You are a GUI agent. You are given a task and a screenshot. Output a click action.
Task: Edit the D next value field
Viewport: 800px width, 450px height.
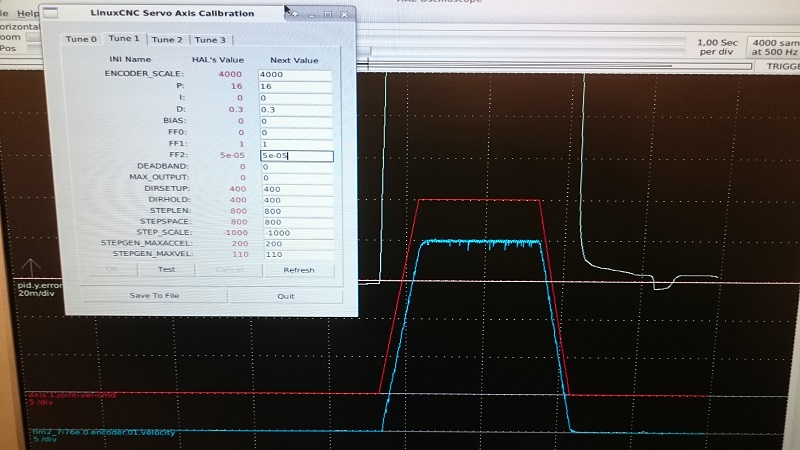[x=295, y=110]
